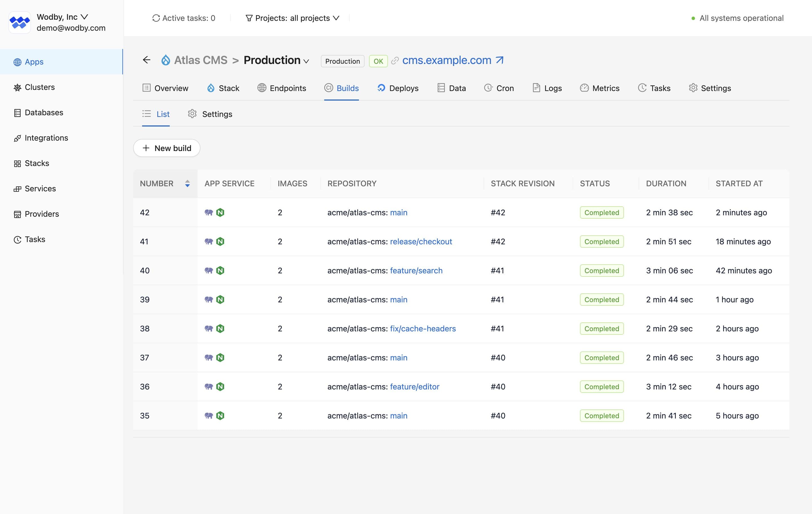Open the Cron tab
This screenshot has width=812, height=514.
[499, 88]
